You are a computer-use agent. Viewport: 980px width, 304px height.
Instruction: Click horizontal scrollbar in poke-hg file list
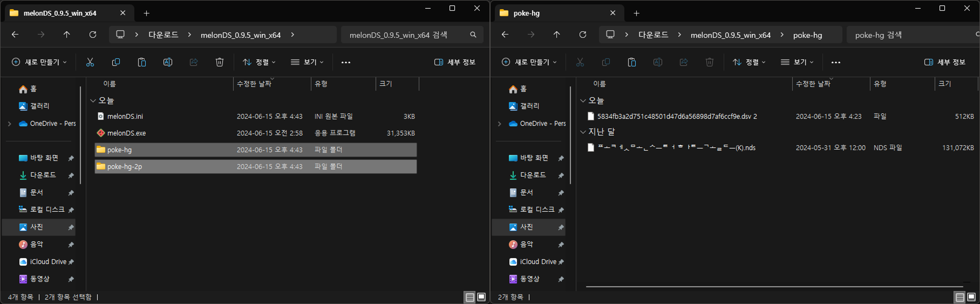coord(774,286)
